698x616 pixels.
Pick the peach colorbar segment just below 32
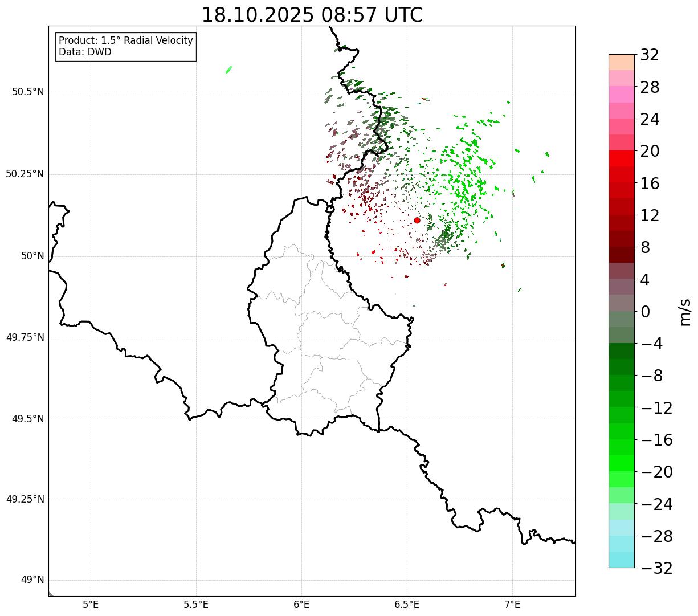(622, 62)
